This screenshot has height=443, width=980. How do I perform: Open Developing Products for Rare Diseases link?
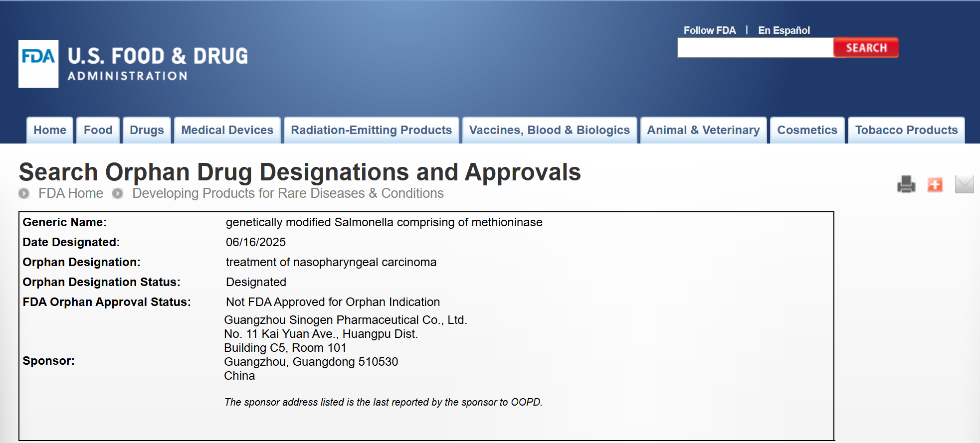(288, 193)
